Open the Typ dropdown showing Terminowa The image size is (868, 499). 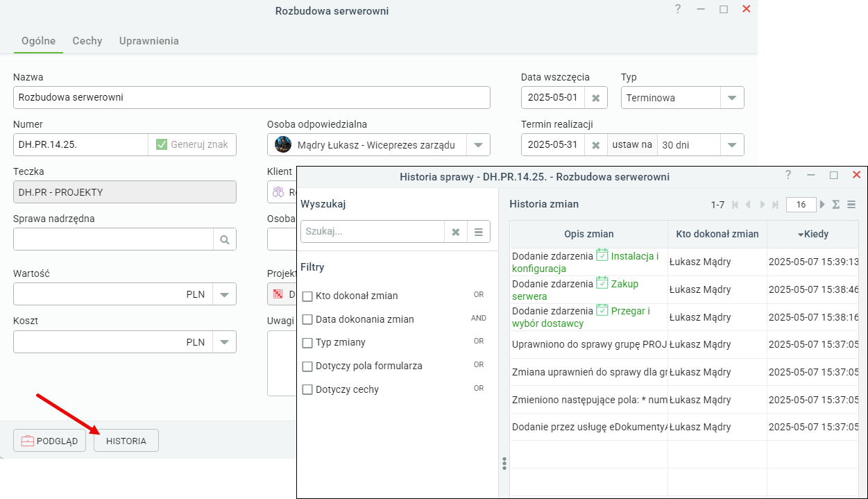tap(732, 98)
